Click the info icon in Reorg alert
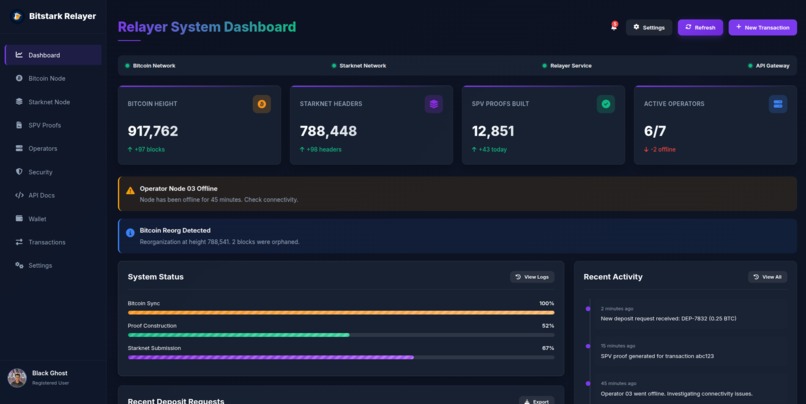This screenshot has height=404, width=806. (x=131, y=233)
